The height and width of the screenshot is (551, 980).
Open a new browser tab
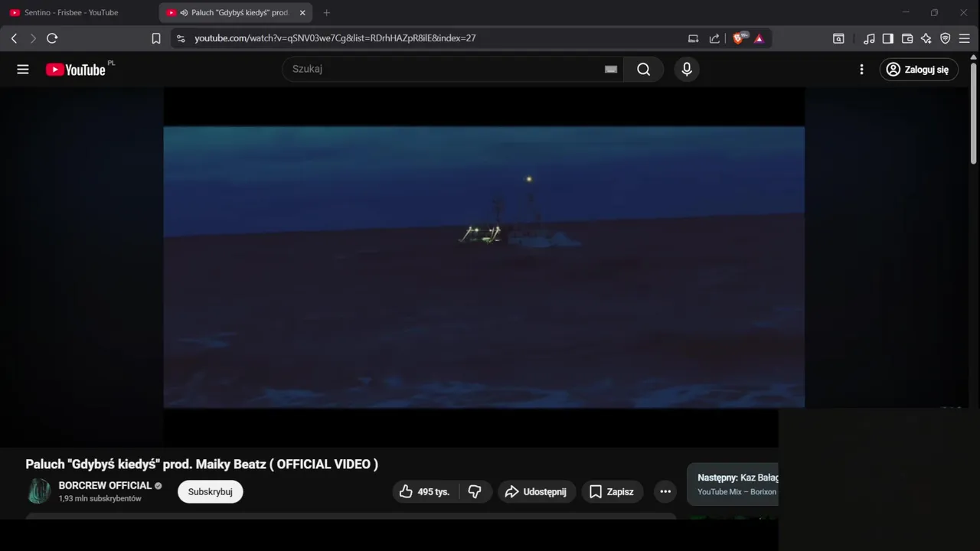pyautogui.click(x=327, y=13)
